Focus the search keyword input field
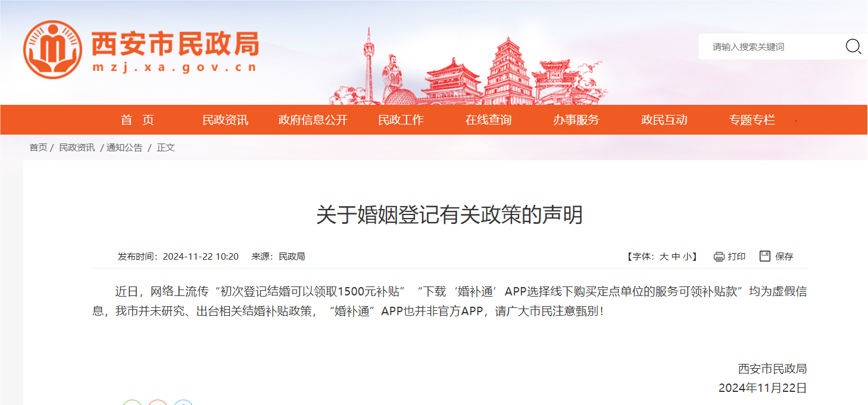The width and height of the screenshot is (868, 405). click(x=774, y=46)
